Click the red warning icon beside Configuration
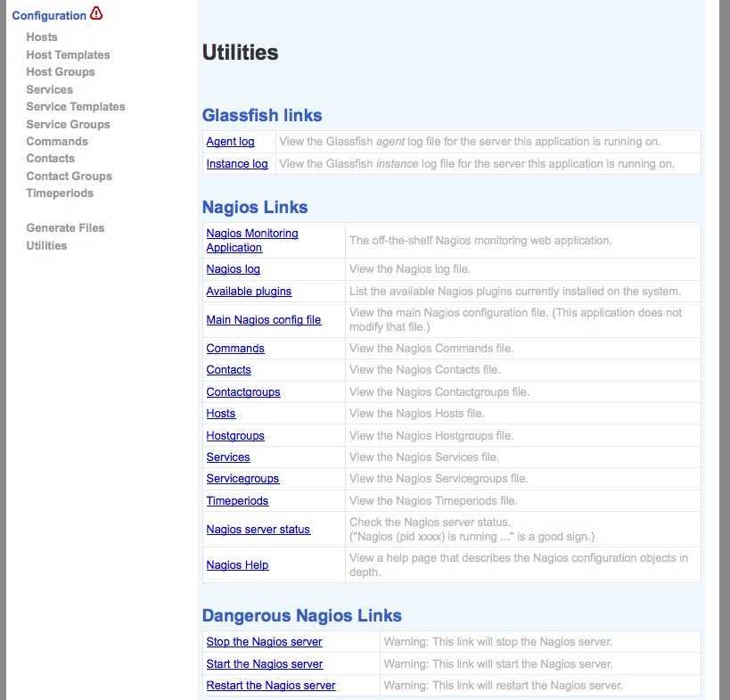 [96, 13]
